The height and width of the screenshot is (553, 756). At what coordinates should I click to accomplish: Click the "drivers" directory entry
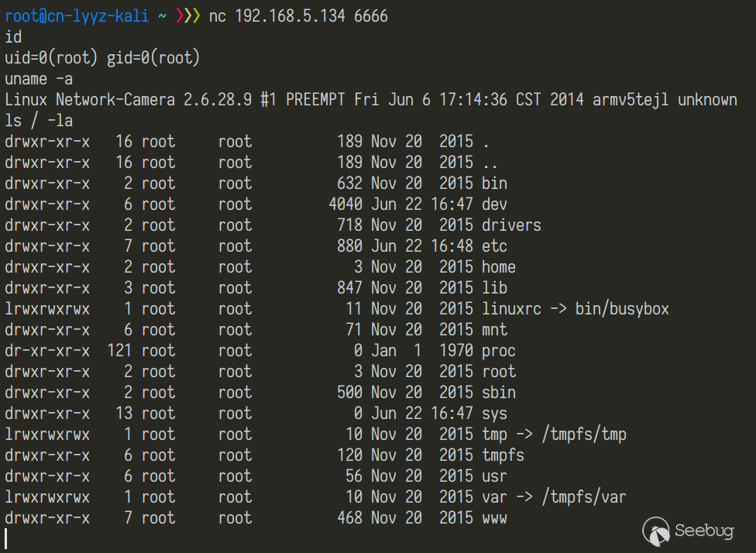click(511, 225)
